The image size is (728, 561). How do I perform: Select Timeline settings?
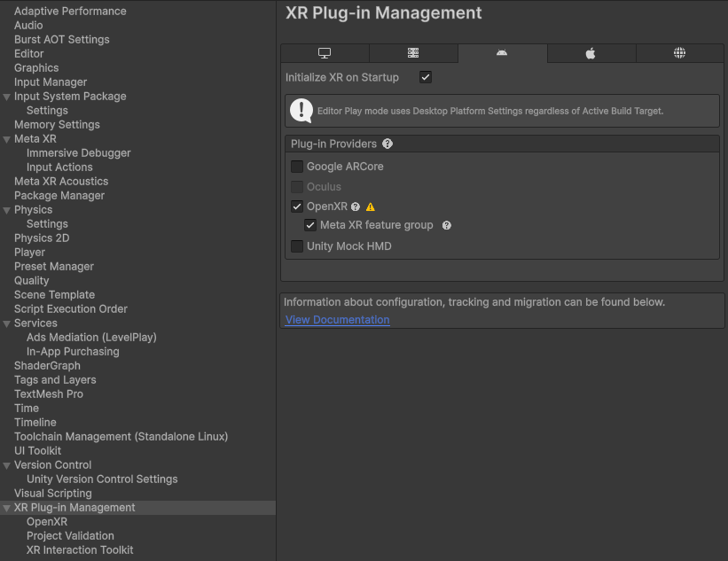coord(35,423)
